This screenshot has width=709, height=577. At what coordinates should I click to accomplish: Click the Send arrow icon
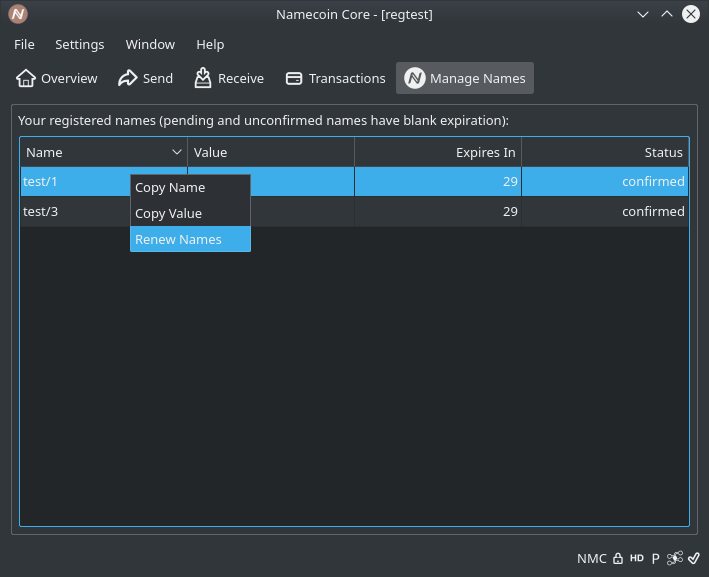pos(128,78)
